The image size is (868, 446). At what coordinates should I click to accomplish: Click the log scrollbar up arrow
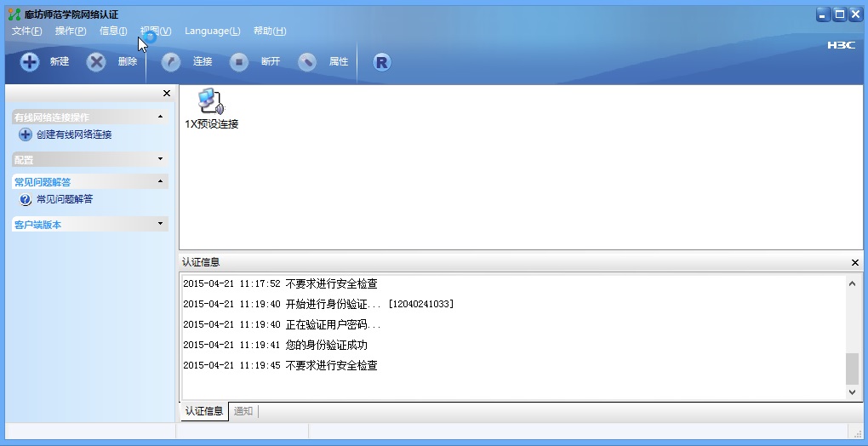(852, 284)
